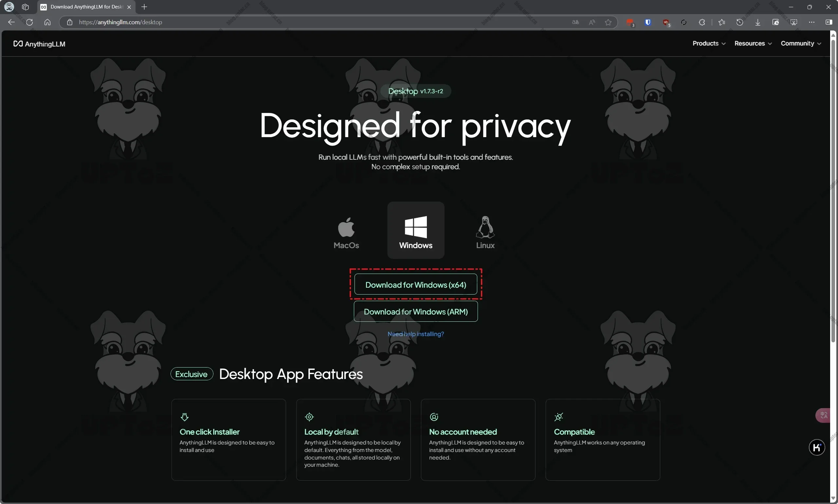The height and width of the screenshot is (504, 838).
Task: Click the Desktop v1.7.3-r2 version badge
Action: 416,91
